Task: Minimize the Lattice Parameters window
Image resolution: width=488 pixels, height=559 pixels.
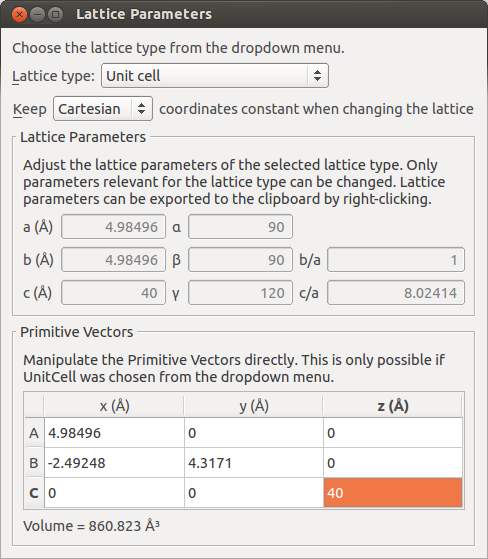Action: (37, 15)
